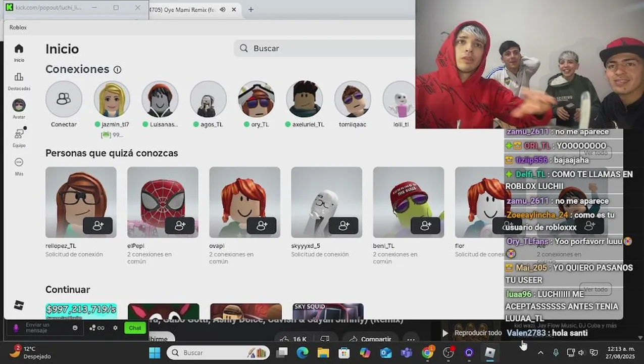Open the Más menu in sidebar
This screenshot has height=364, width=644.
19,166
